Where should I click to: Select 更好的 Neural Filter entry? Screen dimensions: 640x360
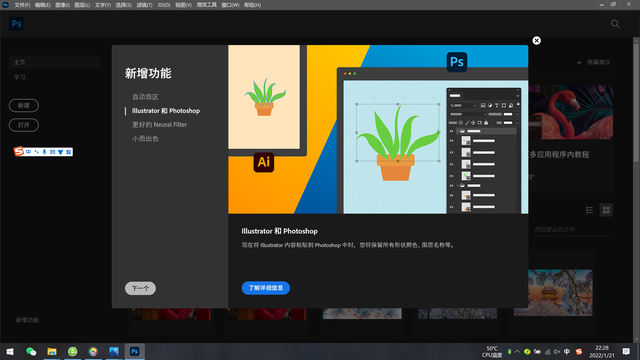coord(159,124)
